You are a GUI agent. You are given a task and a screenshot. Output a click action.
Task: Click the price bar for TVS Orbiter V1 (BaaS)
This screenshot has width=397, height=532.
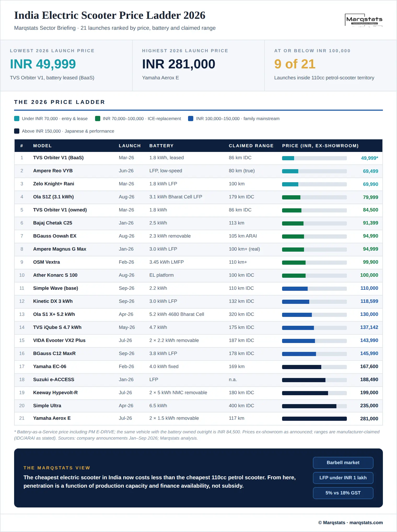coord(314,158)
